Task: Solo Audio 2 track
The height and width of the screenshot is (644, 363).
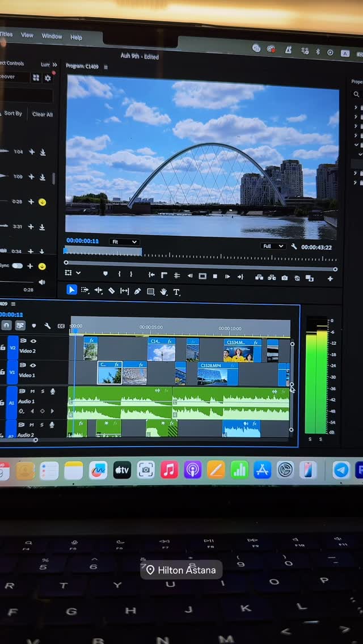Action: (42, 424)
